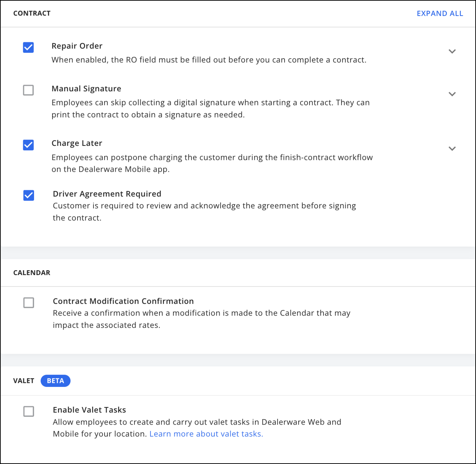Click 'Receive a confirmation when a modification' text
The image size is (476, 464).
[202, 319]
